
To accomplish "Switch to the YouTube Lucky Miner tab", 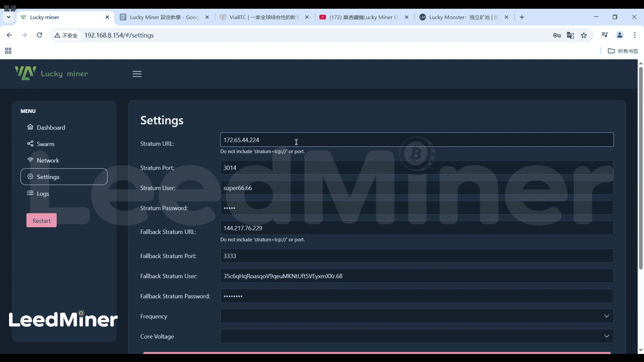I will [x=364, y=17].
